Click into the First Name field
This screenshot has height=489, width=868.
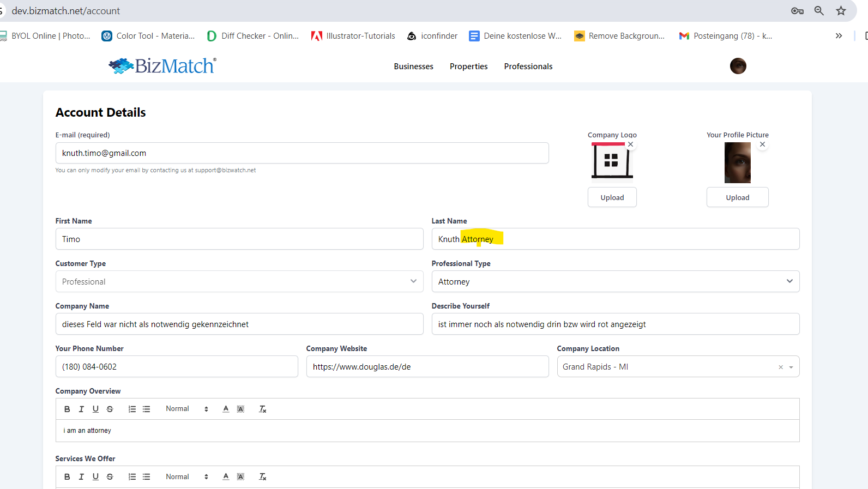pos(239,239)
